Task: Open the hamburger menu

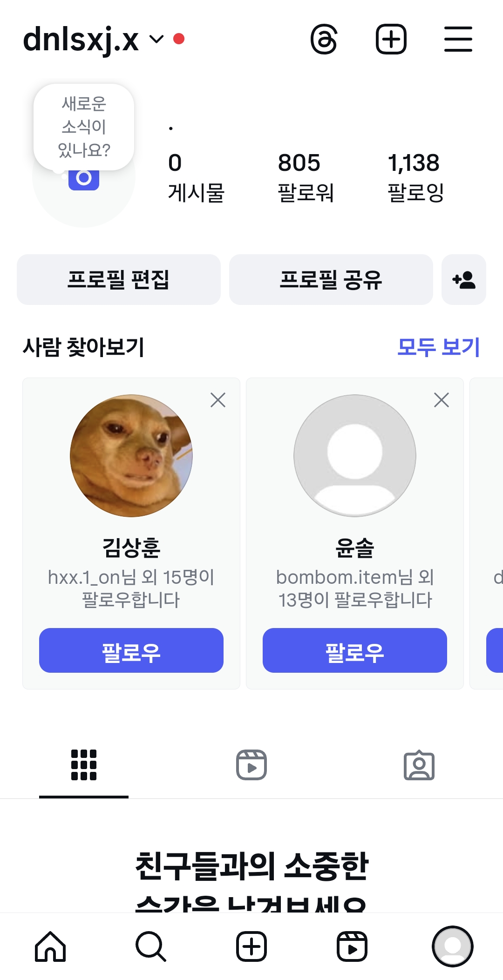Action: [458, 40]
